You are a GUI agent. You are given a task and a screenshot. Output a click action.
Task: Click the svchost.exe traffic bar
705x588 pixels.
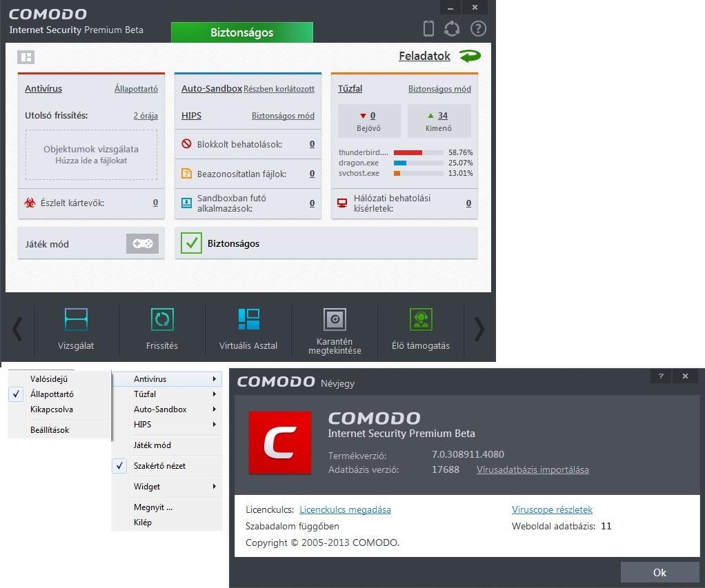pos(419,174)
